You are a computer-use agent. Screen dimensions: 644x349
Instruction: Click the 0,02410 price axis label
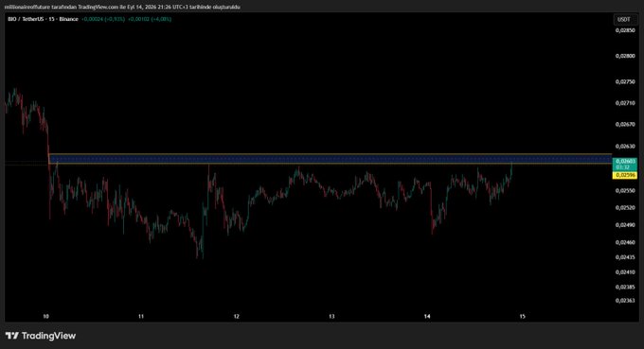[x=625, y=272]
